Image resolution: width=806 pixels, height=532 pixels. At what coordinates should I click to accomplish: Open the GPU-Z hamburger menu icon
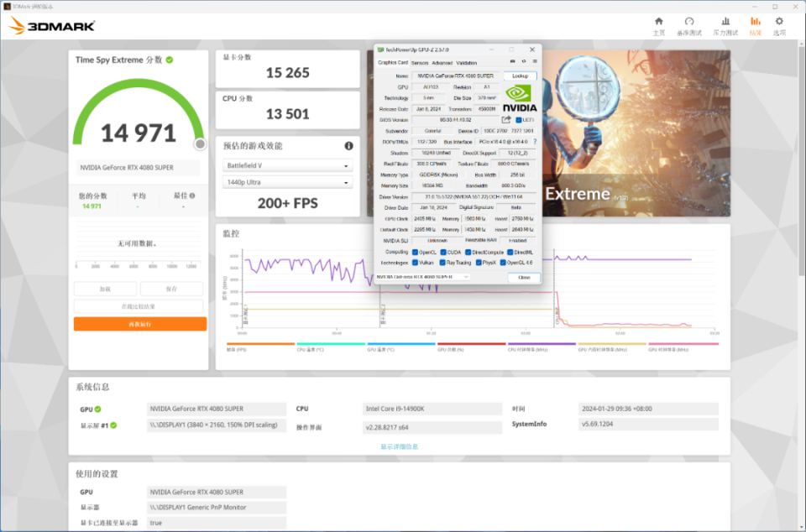click(x=535, y=61)
